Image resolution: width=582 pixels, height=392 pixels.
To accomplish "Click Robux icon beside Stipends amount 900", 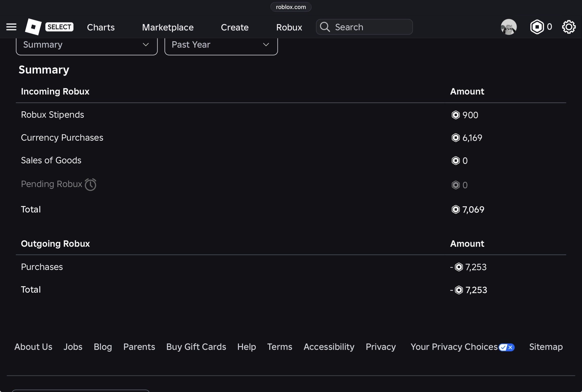I will coord(455,115).
